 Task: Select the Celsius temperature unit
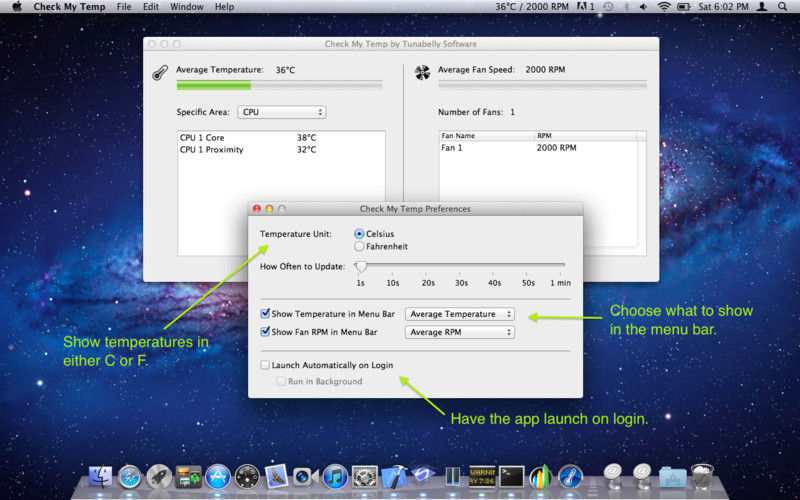tap(359, 234)
